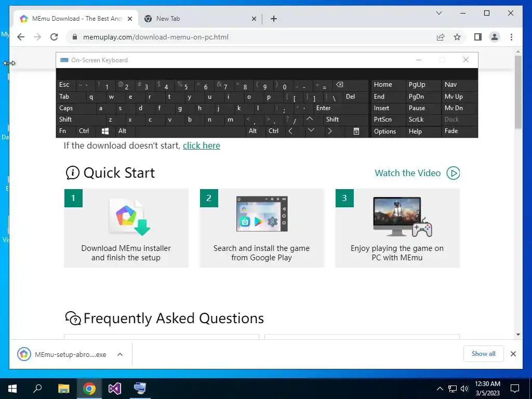Viewport: 532px width, 399px height.
Task: Click the page vertical scrollbar thumb
Action: [518, 92]
